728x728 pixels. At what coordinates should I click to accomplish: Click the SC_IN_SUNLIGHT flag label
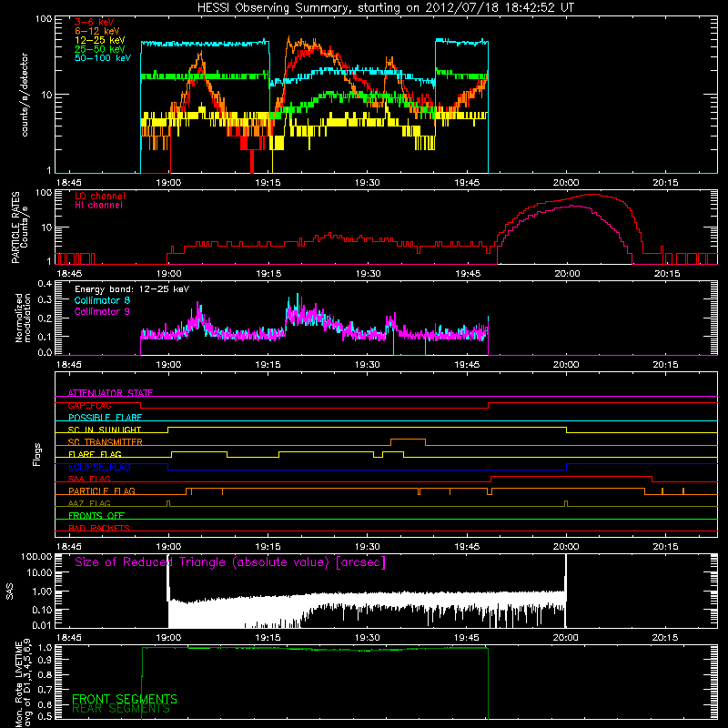click(105, 430)
